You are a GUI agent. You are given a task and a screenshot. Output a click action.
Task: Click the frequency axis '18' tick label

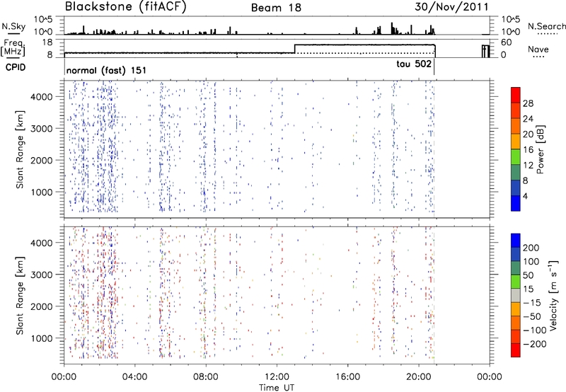click(x=47, y=42)
